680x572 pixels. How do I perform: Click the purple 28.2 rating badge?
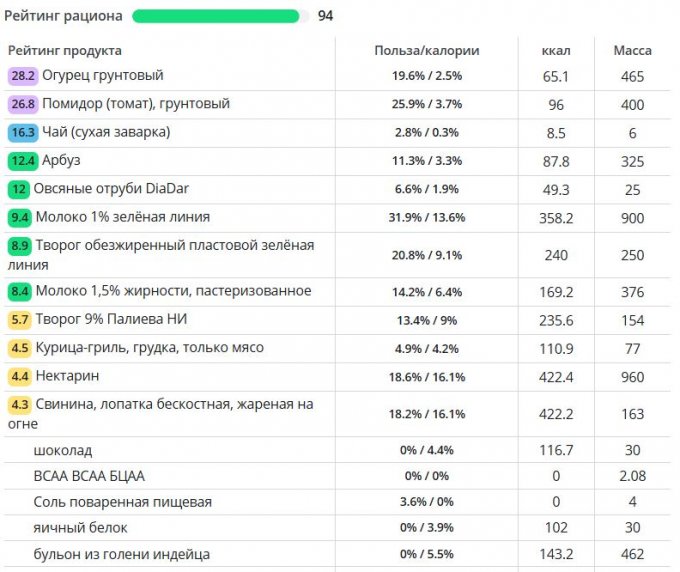coord(22,76)
